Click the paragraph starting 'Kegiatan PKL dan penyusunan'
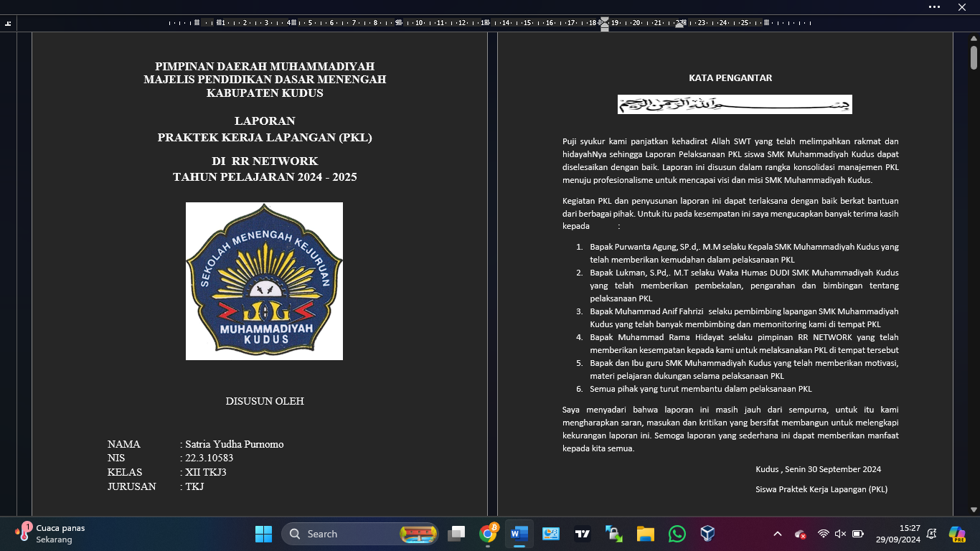Screen dimensions: 980x551 pos(730,213)
